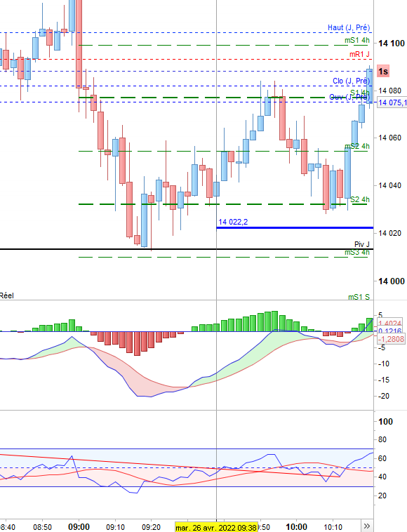Click the 14 080 price axis label
This screenshot has width=407, height=532.
(x=389, y=91)
